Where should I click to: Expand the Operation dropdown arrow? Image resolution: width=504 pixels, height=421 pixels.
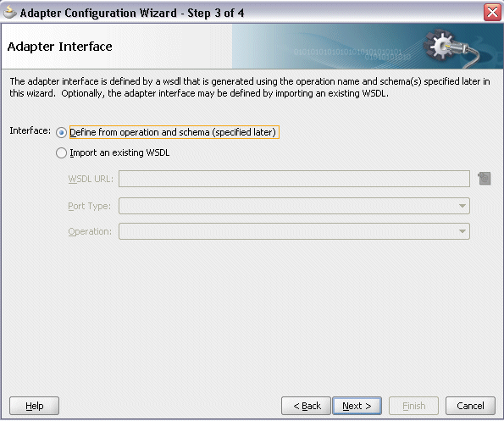[x=462, y=231]
